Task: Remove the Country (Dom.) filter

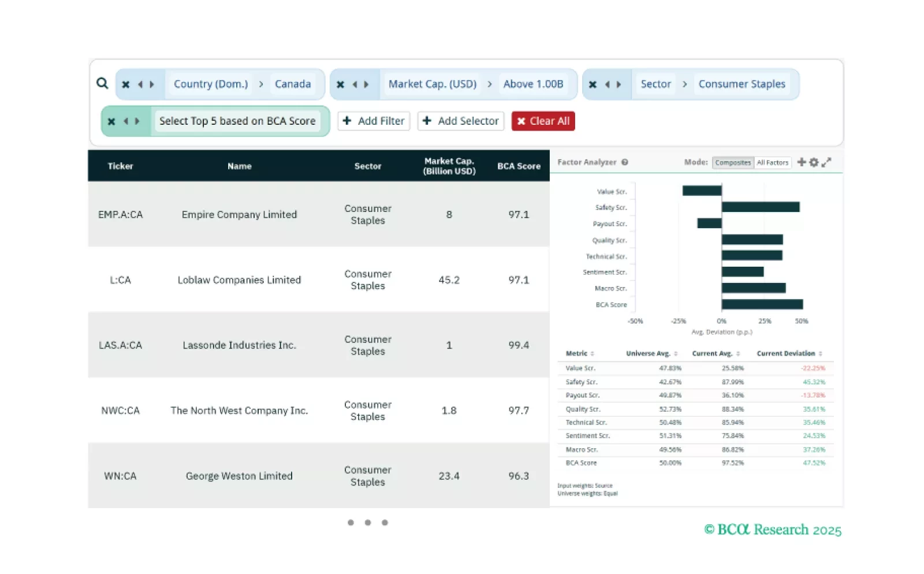Action: coord(126,84)
